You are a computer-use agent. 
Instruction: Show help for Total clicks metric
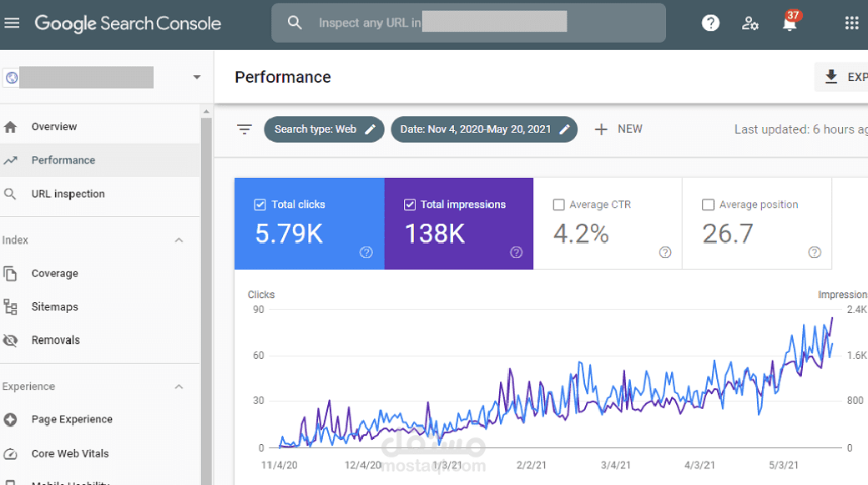(366, 252)
